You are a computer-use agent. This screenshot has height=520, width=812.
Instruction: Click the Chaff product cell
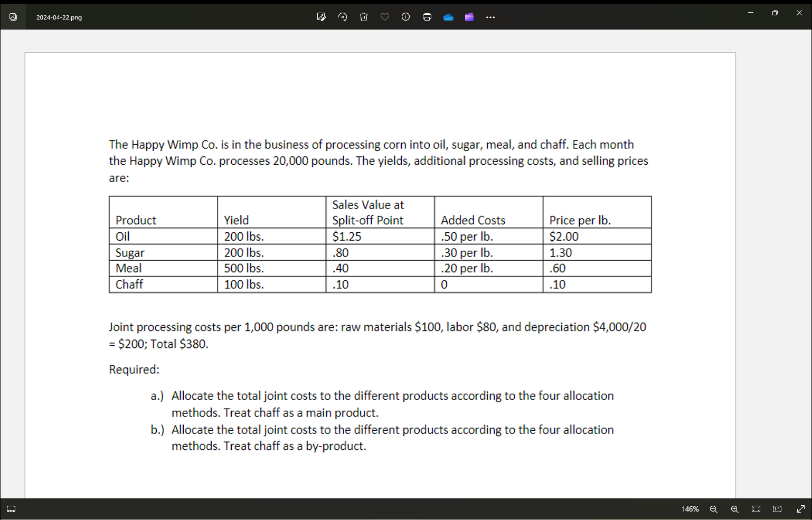coord(163,284)
